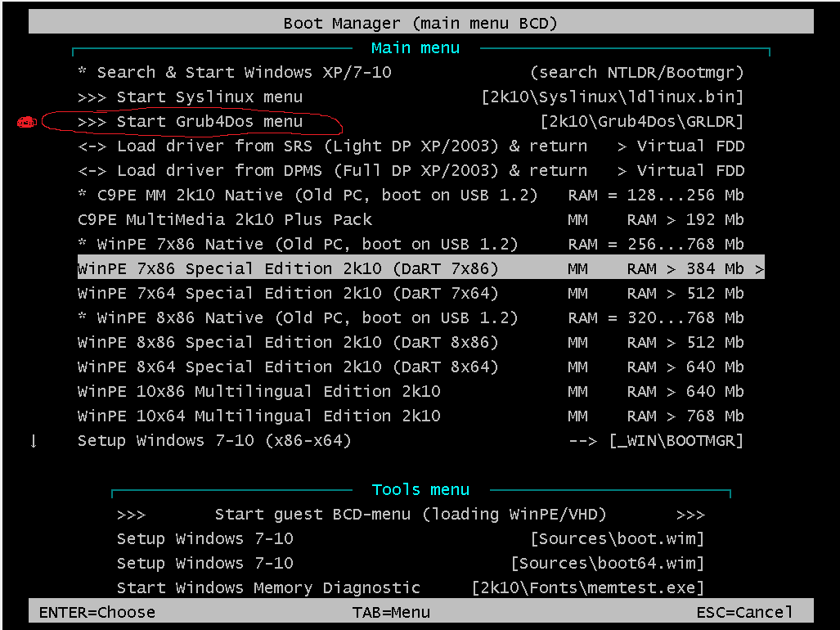Click the red pointing hand icon
Screen dimensions: 840x630
(27, 123)
